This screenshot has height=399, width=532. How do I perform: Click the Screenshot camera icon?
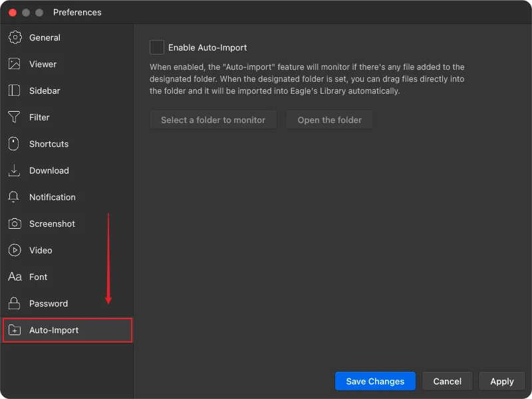click(15, 223)
